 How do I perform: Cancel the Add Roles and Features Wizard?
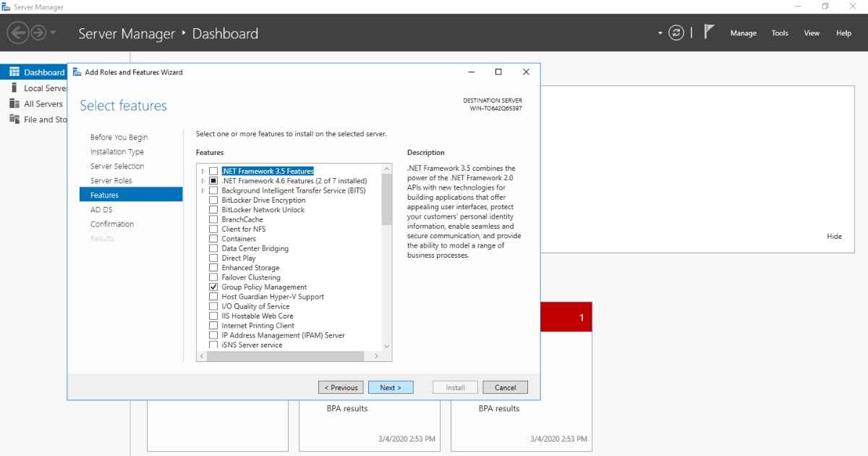click(505, 387)
